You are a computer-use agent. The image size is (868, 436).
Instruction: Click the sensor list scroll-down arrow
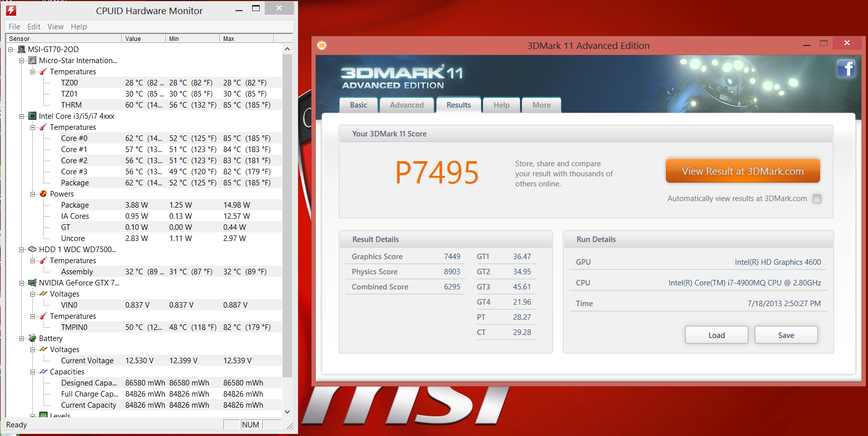pyautogui.click(x=287, y=412)
